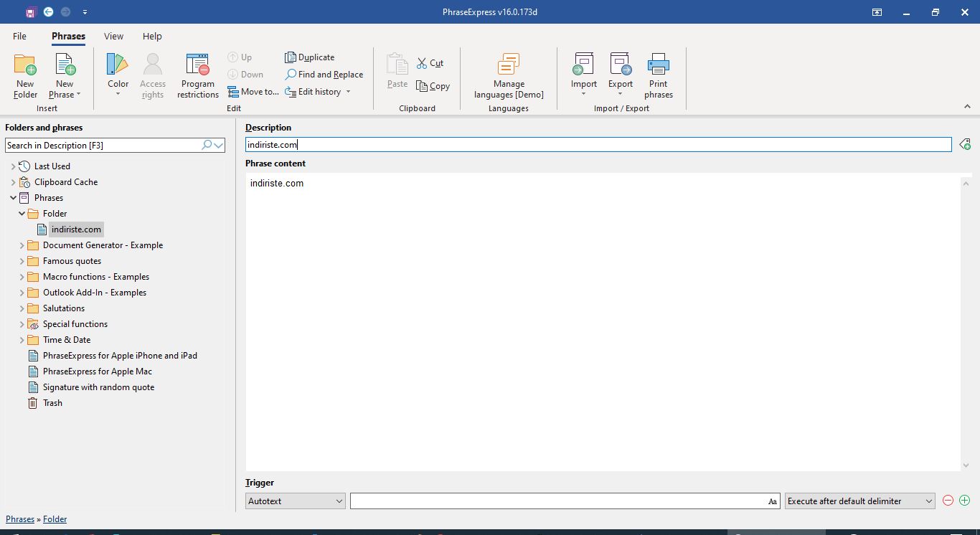This screenshot has height=535, width=980.
Task: Click Print phrases icon
Action: [659, 75]
